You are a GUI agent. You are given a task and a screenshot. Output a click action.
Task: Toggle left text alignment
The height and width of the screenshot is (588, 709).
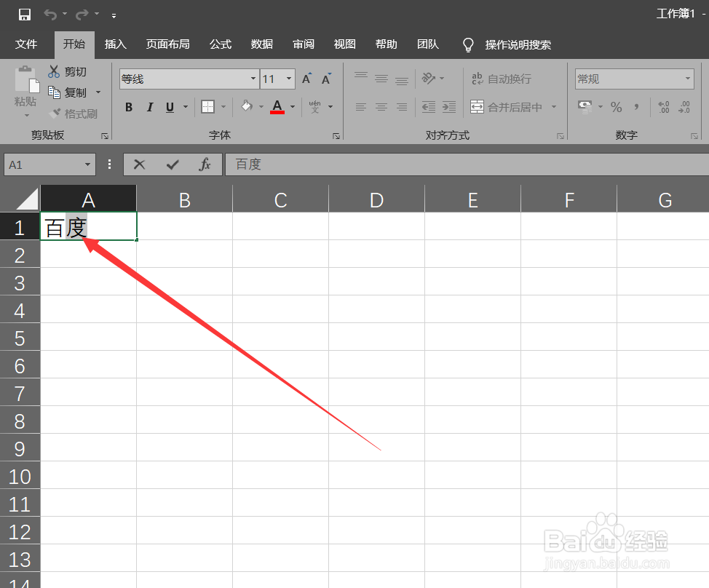click(x=361, y=107)
